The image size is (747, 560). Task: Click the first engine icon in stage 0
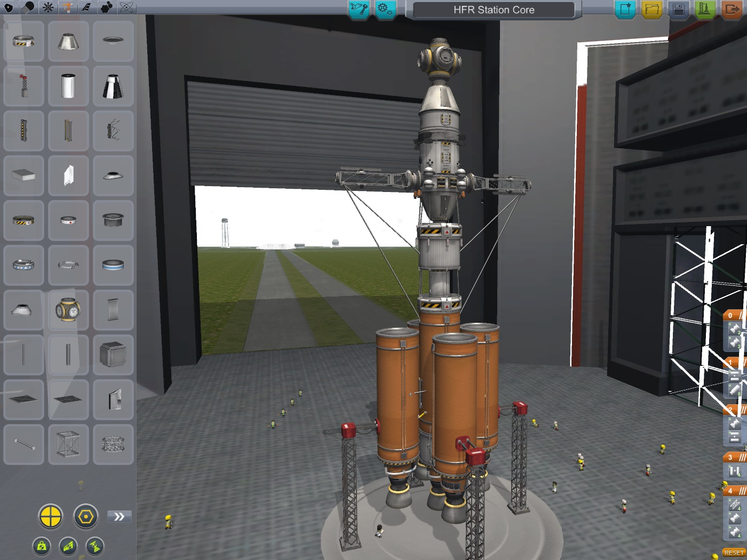(x=735, y=329)
